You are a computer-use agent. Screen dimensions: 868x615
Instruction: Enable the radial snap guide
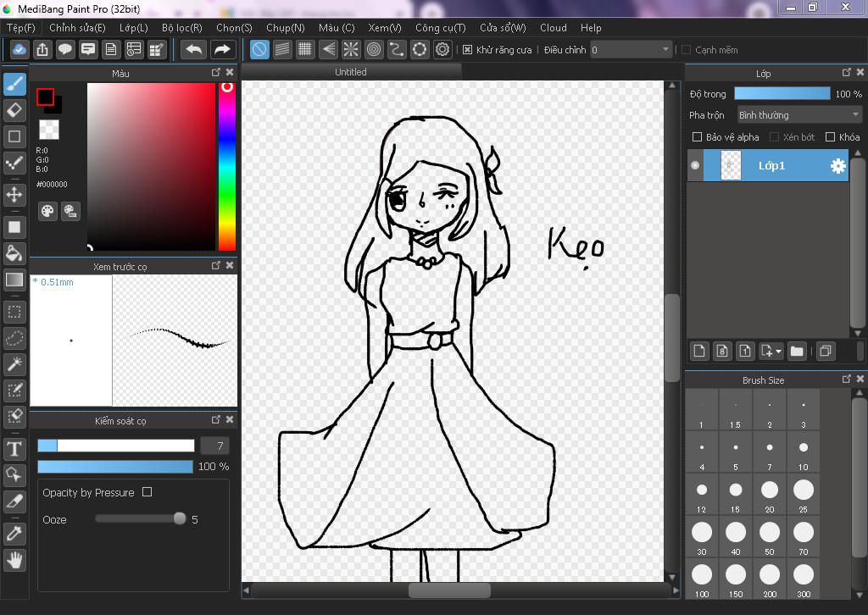[x=351, y=50]
